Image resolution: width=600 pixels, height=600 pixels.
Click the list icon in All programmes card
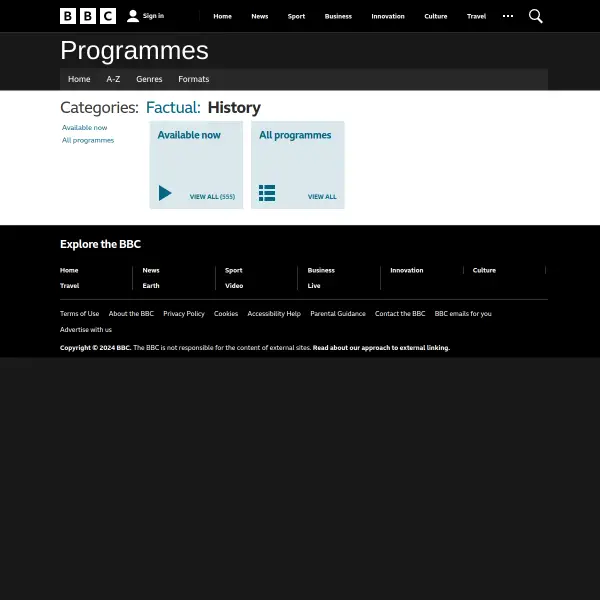(x=267, y=193)
